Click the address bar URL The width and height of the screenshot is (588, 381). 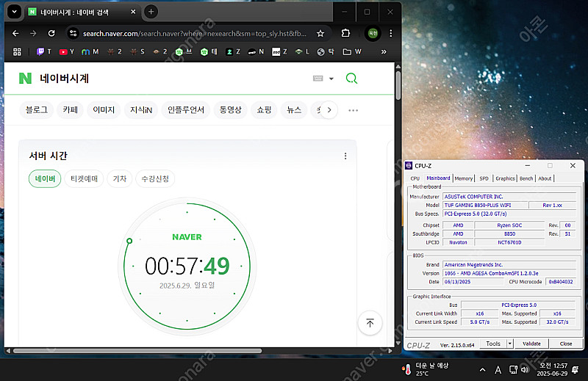(194, 33)
